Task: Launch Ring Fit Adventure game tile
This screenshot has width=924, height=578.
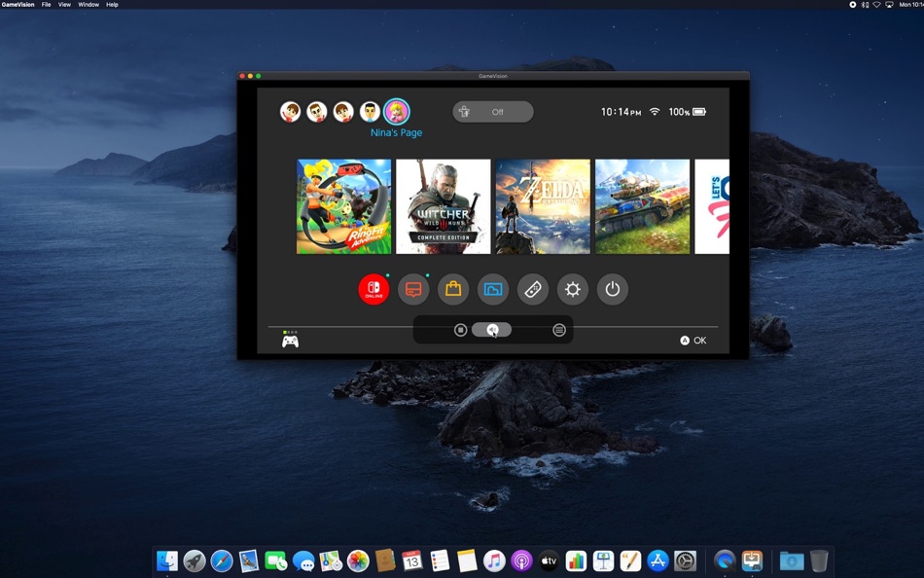Action: [x=343, y=206]
